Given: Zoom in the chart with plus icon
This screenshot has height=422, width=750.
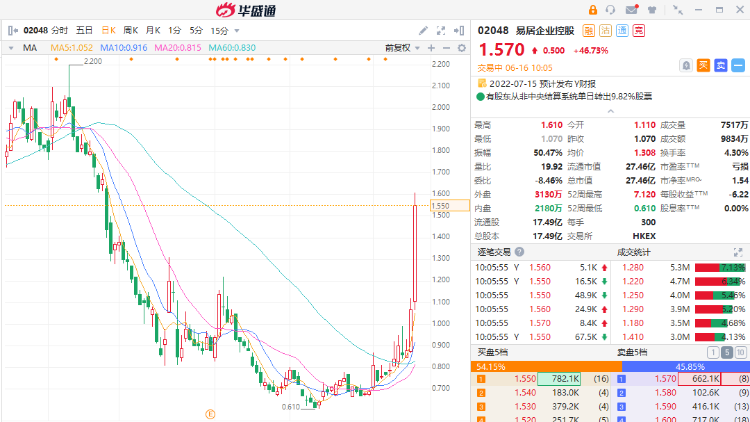Looking at the screenshot, I should pyautogui.click(x=431, y=48).
